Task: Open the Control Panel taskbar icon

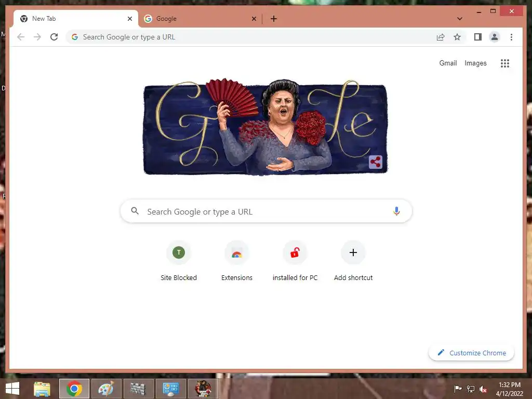Action: tap(170, 389)
